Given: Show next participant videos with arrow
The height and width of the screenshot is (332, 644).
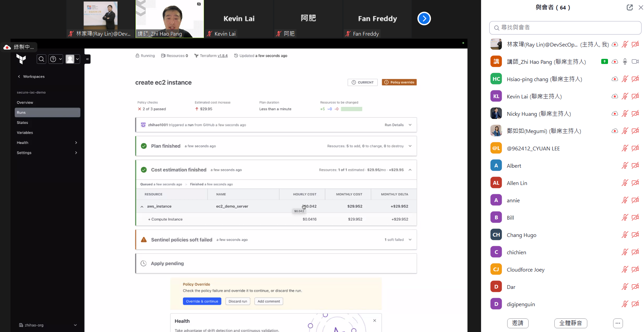Looking at the screenshot, I should [x=424, y=19].
